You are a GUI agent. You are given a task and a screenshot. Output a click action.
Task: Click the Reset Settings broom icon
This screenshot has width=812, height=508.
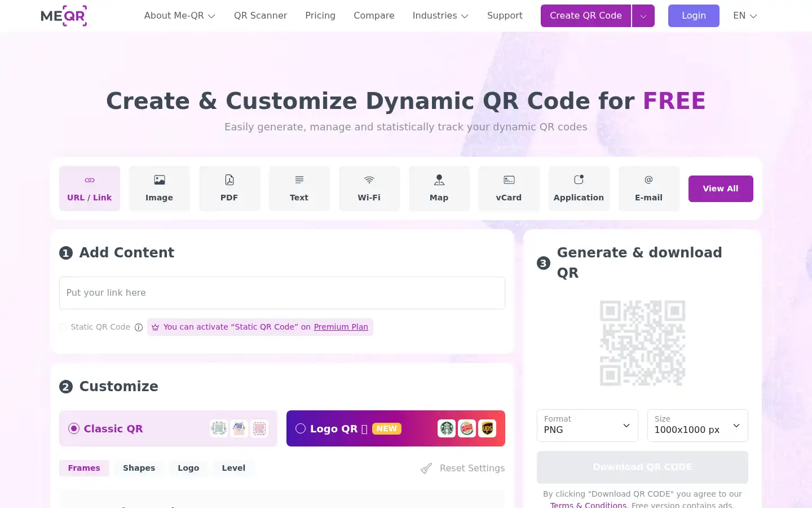coord(426,468)
